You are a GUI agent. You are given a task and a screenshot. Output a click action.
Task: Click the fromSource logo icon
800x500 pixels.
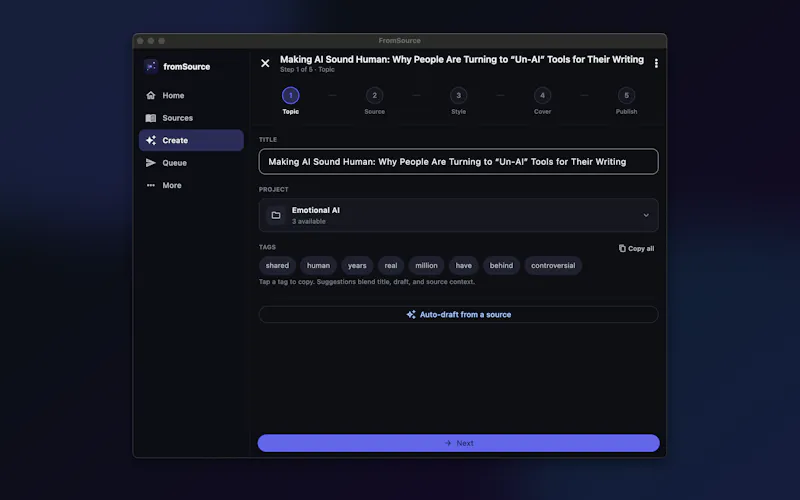(151, 66)
